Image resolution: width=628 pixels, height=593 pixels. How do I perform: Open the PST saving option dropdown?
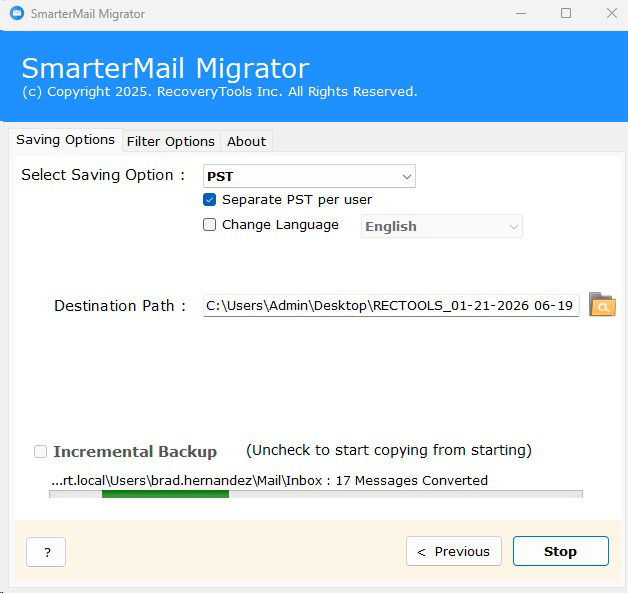pyautogui.click(x=309, y=176)
